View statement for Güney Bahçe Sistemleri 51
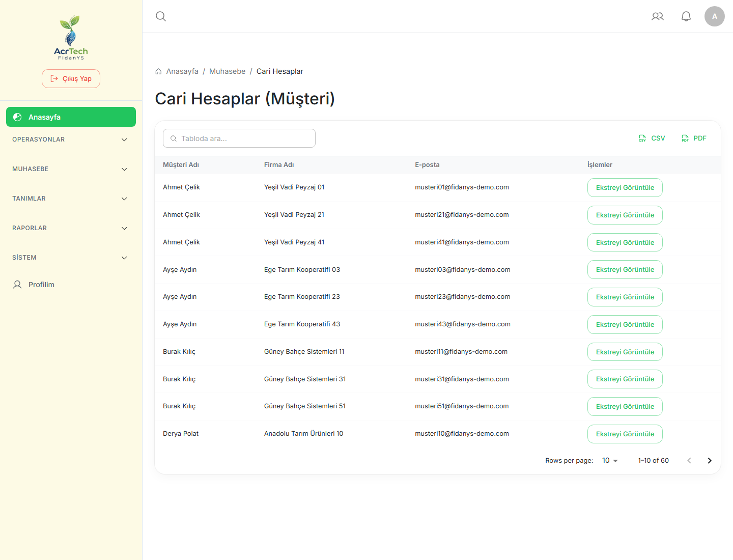 point(625,407)
